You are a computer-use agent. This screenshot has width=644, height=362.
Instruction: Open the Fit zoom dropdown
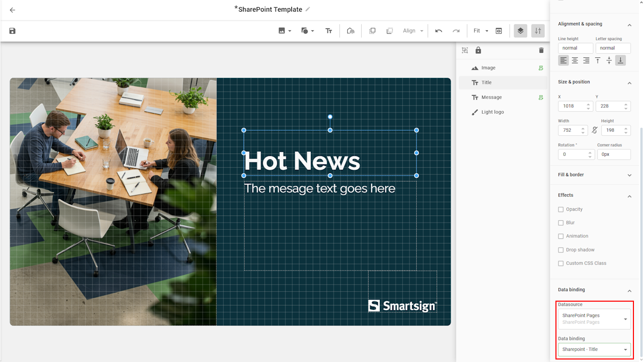coord(480,31)
